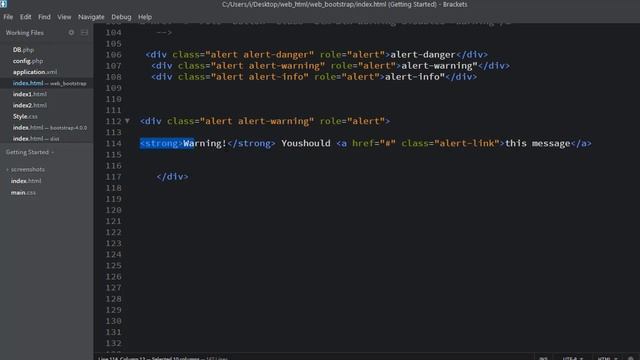Open the UTF-8 encoding dropdown in status bar
Viewport: 640px width, 360px height.
572,358
